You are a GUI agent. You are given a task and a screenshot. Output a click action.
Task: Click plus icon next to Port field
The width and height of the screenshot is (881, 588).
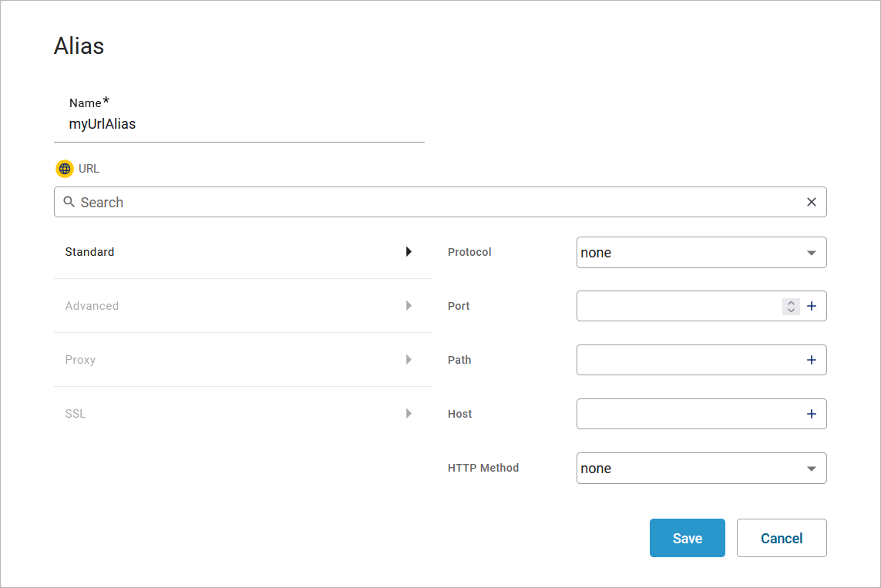click(x=811, y=306)
